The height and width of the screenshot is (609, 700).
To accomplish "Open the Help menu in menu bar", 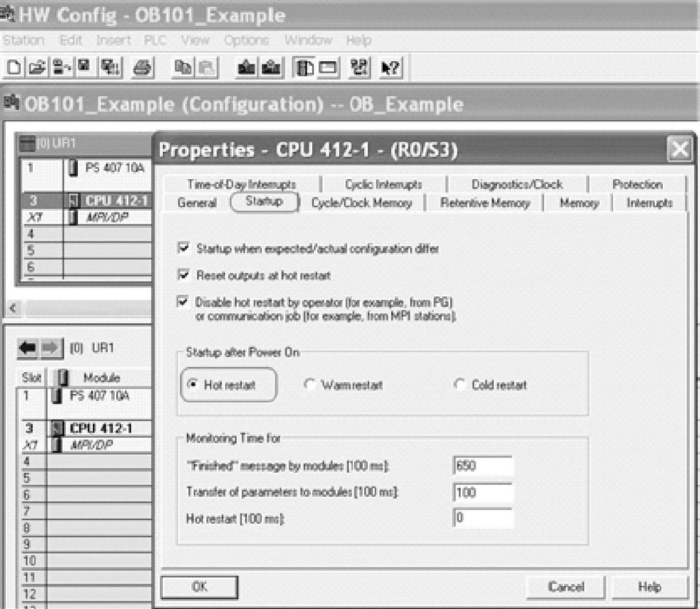I will click(359, 40).
